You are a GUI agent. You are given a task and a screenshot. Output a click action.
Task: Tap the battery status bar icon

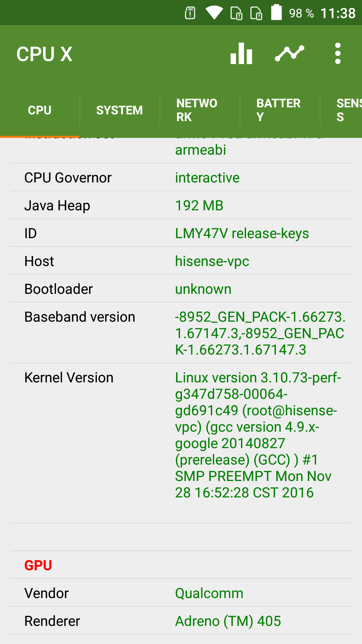click(x=277, y=13)
